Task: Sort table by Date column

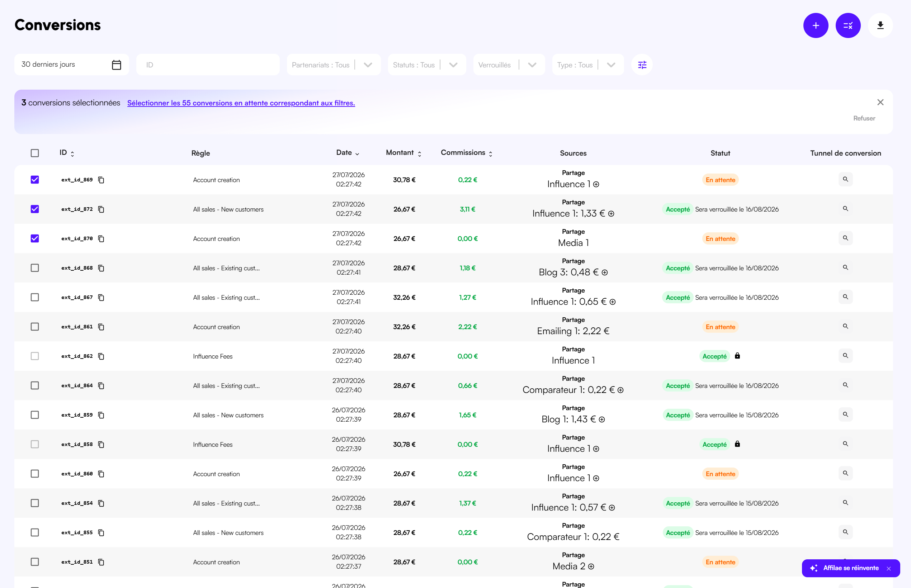Action: [348, 153]
